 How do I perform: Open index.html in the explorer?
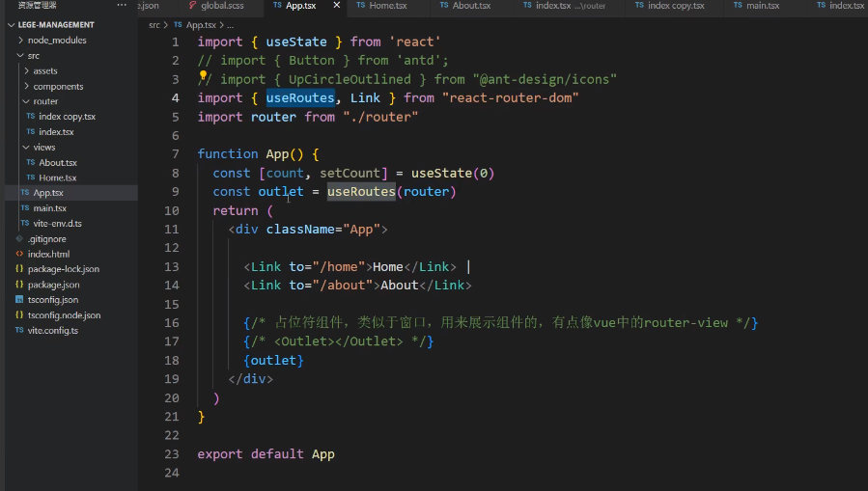[x=48, y=254]
